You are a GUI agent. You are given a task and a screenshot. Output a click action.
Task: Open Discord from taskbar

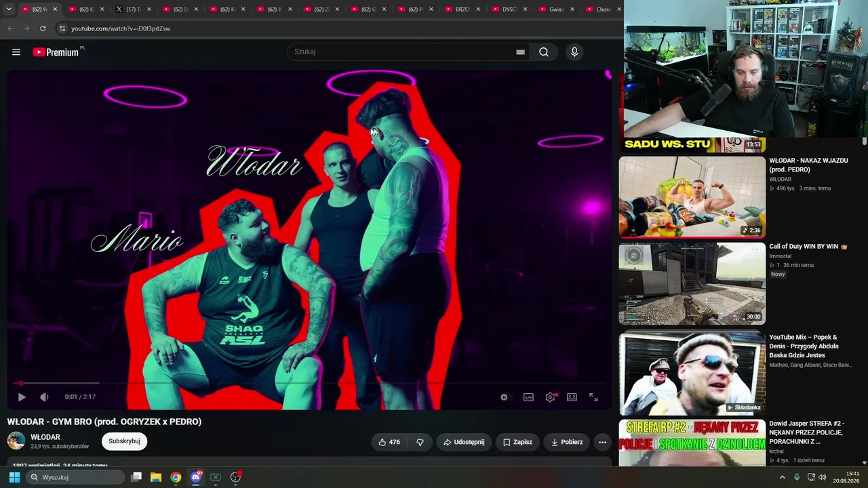pos(196,477)
